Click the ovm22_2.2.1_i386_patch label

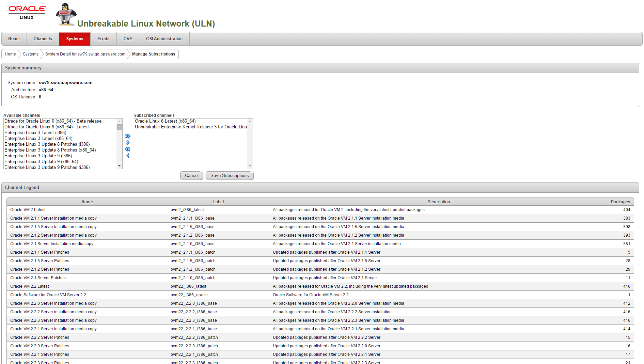click(x=194, y=354)
